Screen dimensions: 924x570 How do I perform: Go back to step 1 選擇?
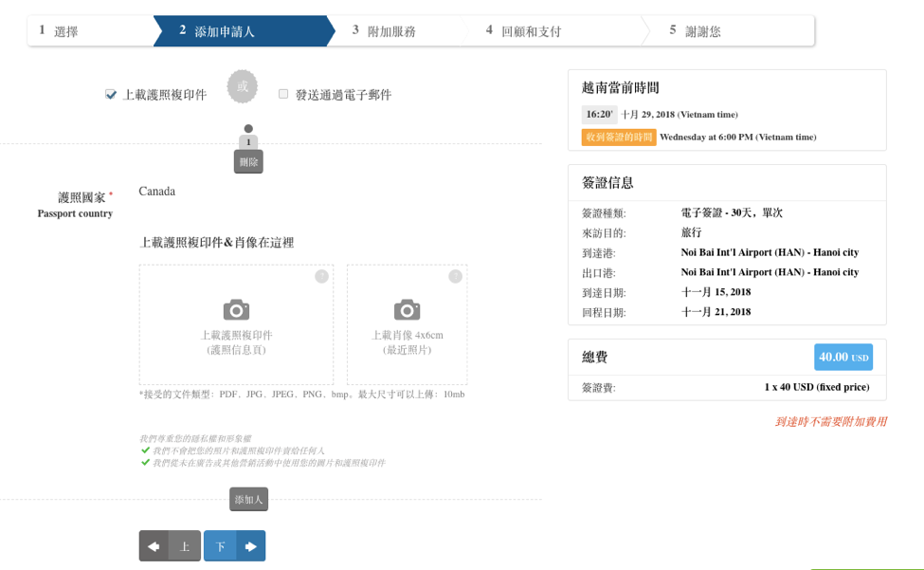90,31
